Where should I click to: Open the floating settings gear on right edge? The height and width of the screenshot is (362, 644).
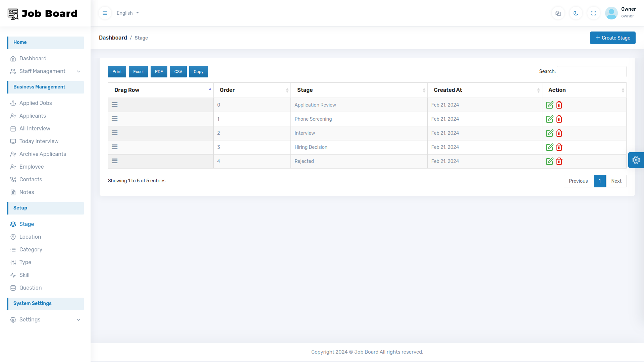pyautogui.click(x=636, y=160)
